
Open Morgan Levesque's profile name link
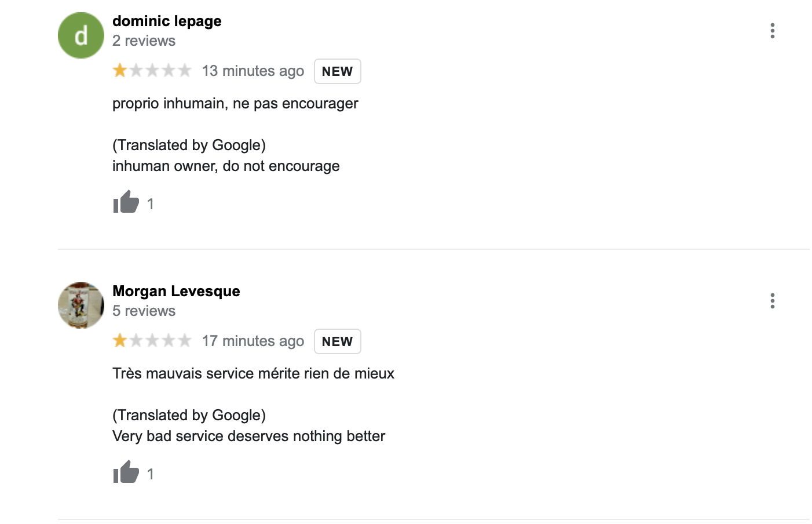click(x=176, y=291)
